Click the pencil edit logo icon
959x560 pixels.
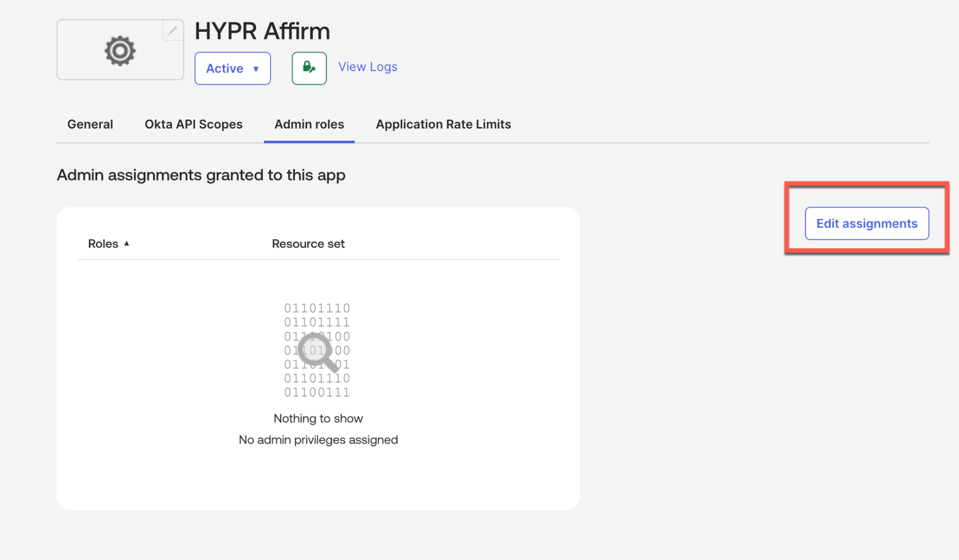173,31
